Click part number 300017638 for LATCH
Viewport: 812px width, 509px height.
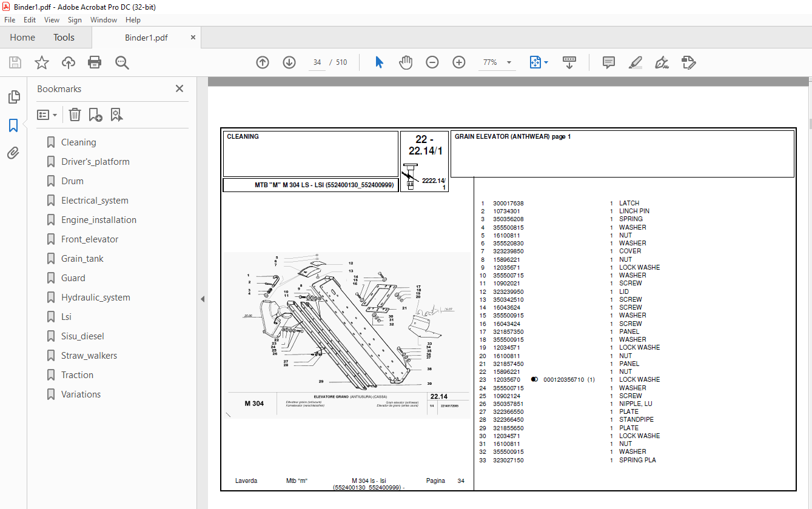coord(508,204)
